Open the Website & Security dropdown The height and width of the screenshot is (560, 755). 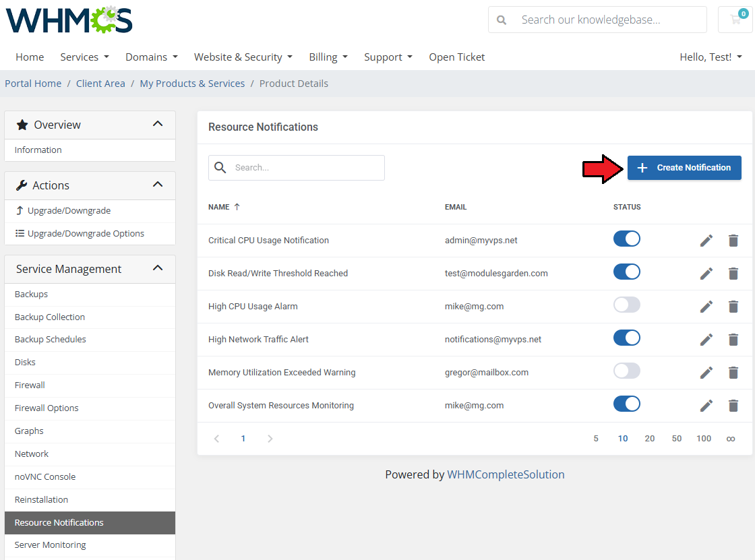click(x=243, y=57)
